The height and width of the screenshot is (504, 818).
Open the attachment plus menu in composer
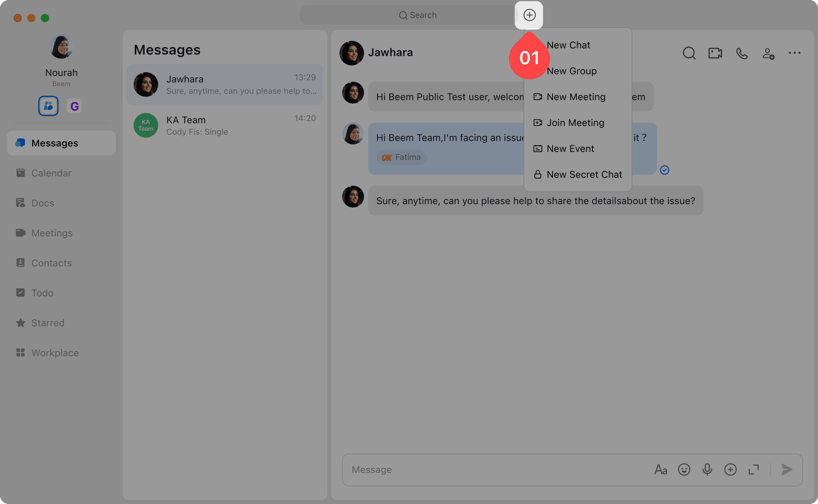click(730, 470)
